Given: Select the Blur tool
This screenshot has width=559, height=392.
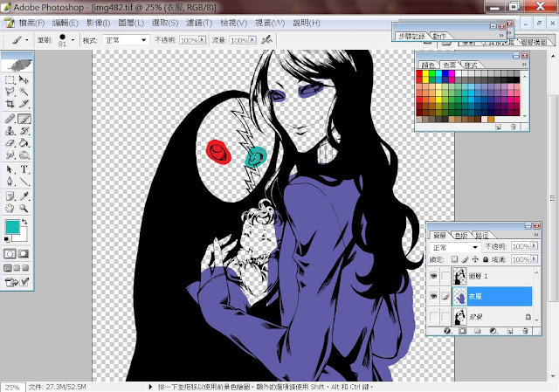Looking at the screenshot, I should [x=10, y=155].
